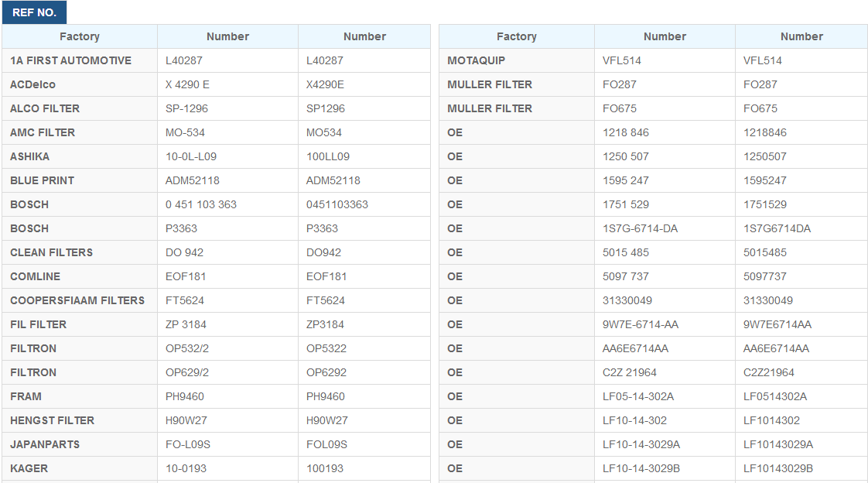The image size is (868, 483).
Task: Click CLEAN FILTERS factory name
Action: 52,252
